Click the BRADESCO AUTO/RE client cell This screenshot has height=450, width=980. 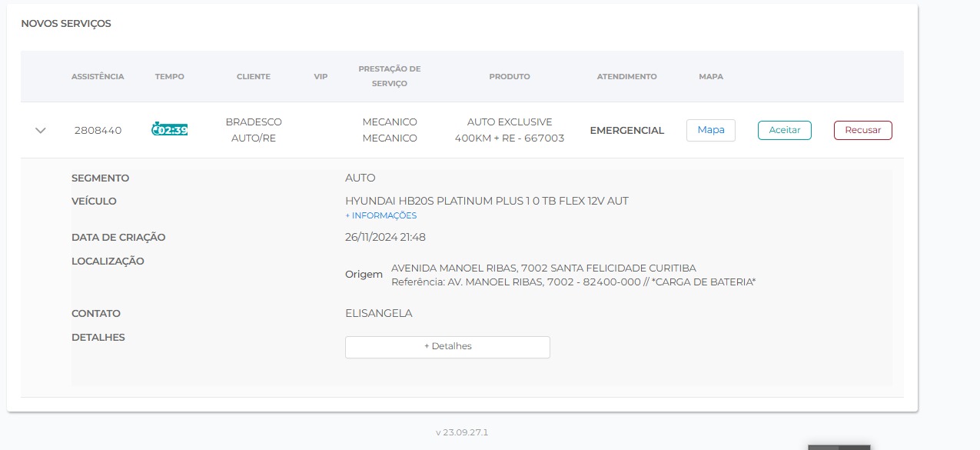[254, 130]
